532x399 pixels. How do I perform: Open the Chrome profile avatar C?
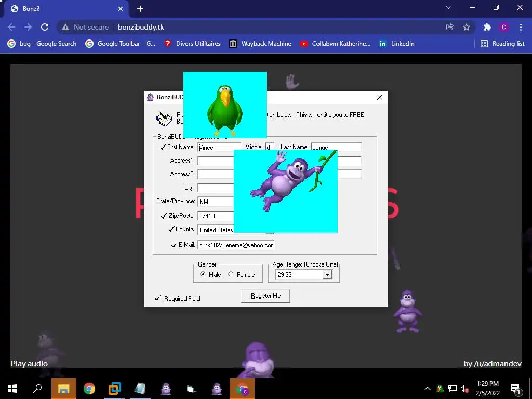[x=504, y=27]
